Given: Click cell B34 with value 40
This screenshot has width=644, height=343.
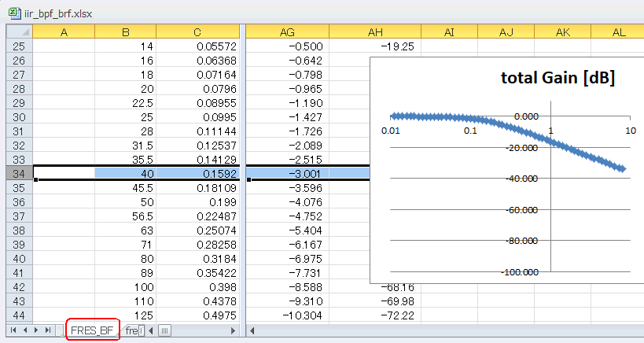Looking at the screenshot, I should [x=125, y=173].
